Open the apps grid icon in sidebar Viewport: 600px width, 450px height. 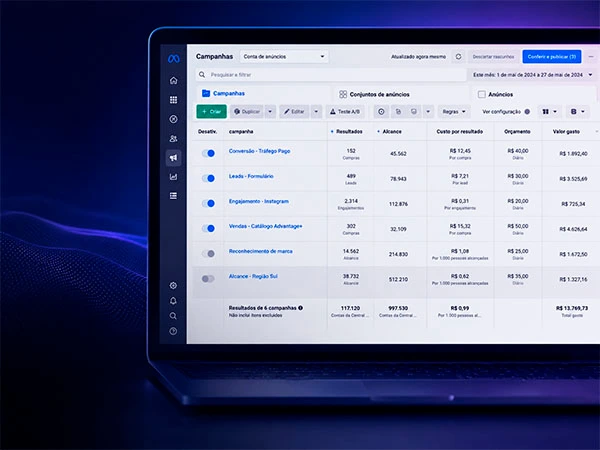[173, 99]
